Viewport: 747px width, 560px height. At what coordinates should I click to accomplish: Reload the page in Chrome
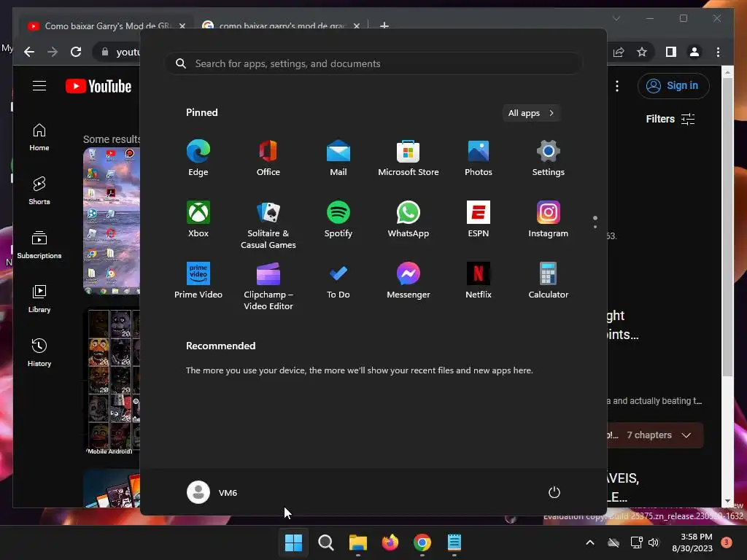[76, 52]
